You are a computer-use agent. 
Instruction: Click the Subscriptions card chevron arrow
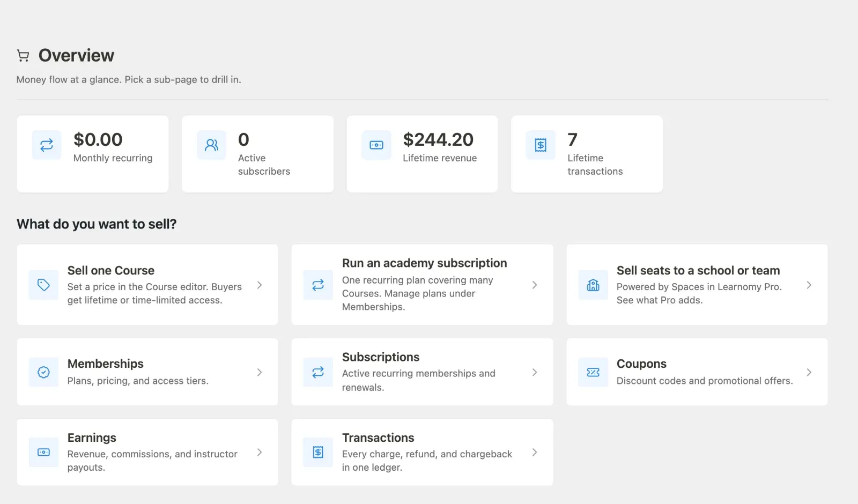click(535, 372)
